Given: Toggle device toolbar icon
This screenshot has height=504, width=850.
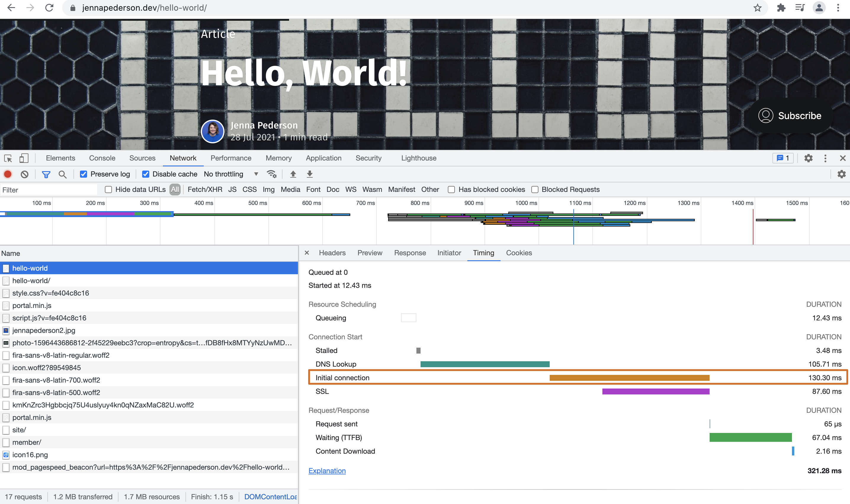Looking at the screenshot, I should point(24,158).
